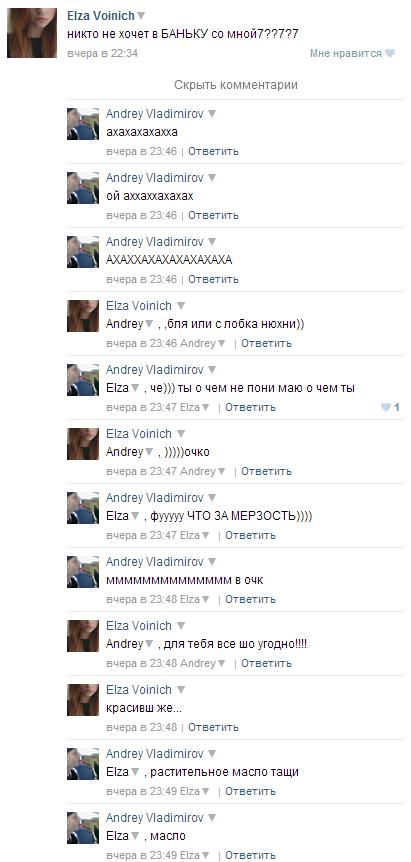411x862 pixels.
Task: Reply to the 'фууууу ЧТО ЗА МЕРЗОСТЬ' comment
Action: [x=250, y=535]
